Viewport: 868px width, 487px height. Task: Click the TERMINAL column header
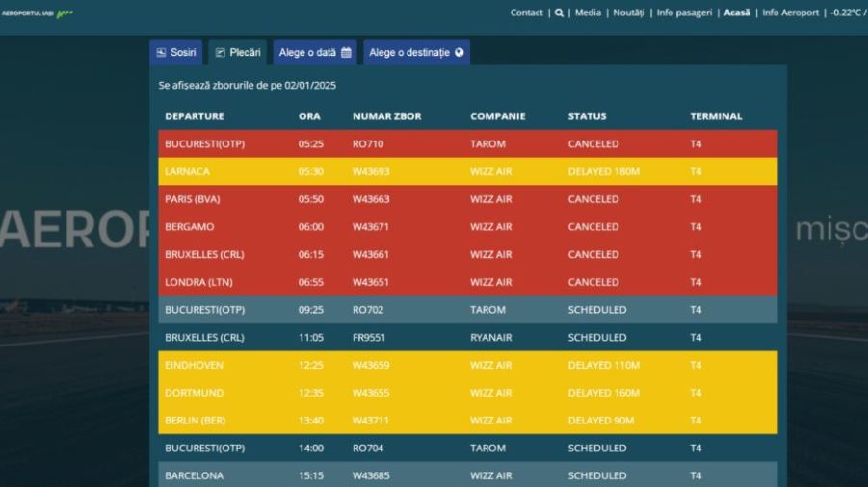coord(717,116)
